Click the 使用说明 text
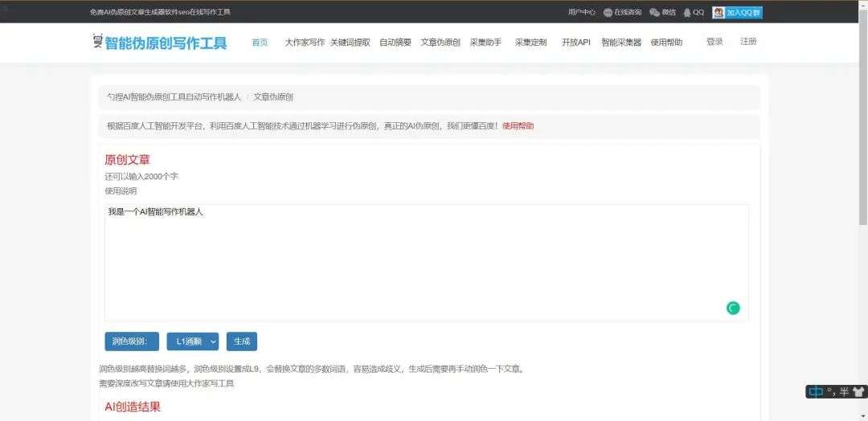868x421 pixels. [x=121, y=191]
